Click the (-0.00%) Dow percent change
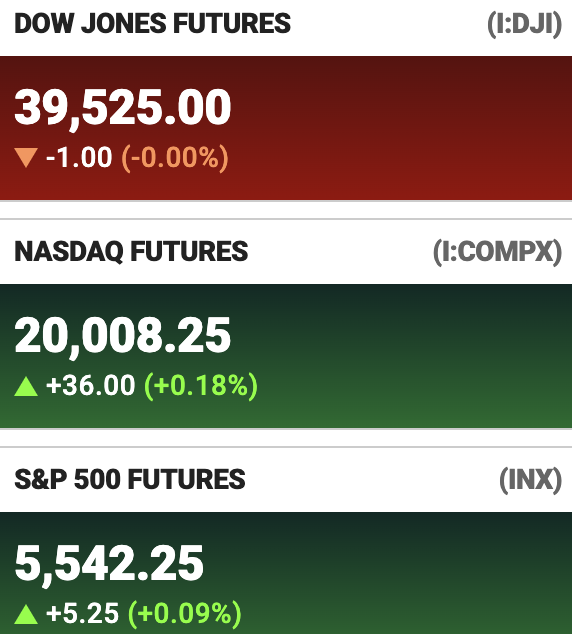The width and height of the screenshot is (572, 634). pyautogui.click(x=175, y=158)
